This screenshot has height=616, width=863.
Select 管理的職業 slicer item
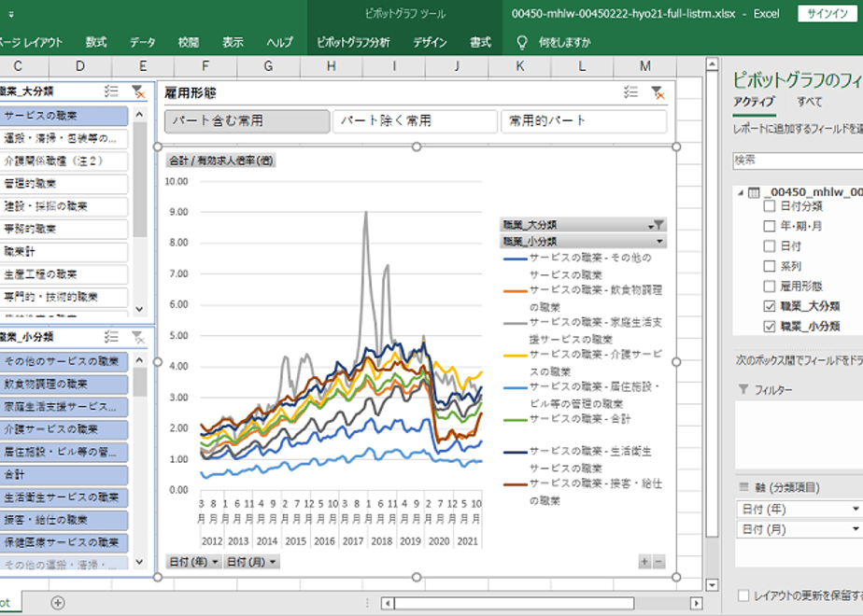[64, 184]
